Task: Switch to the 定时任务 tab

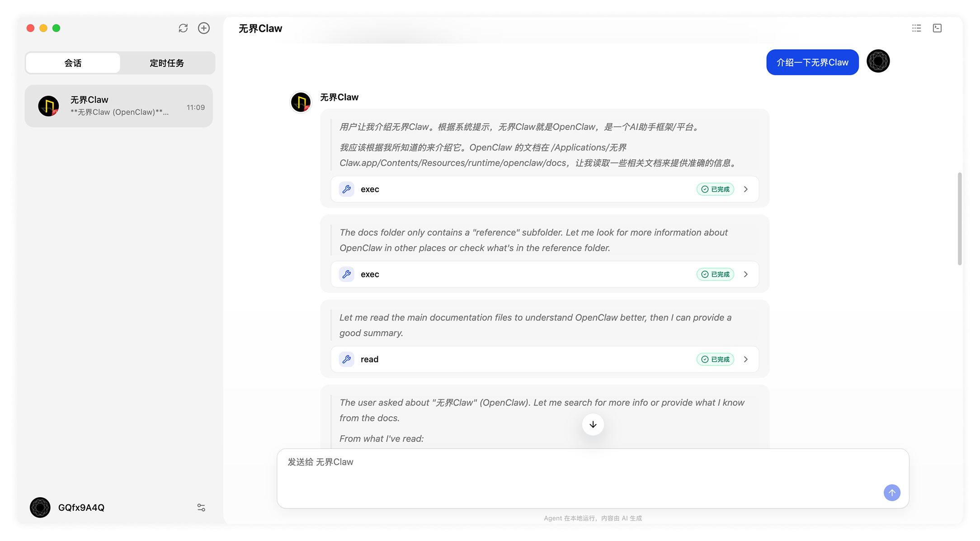Action: (167, 63)
